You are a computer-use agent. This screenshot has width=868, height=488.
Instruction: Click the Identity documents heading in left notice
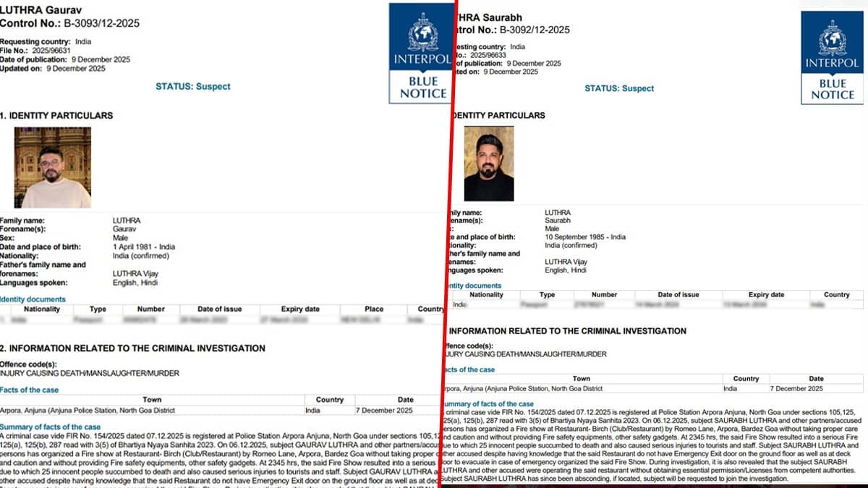point(33,299)
